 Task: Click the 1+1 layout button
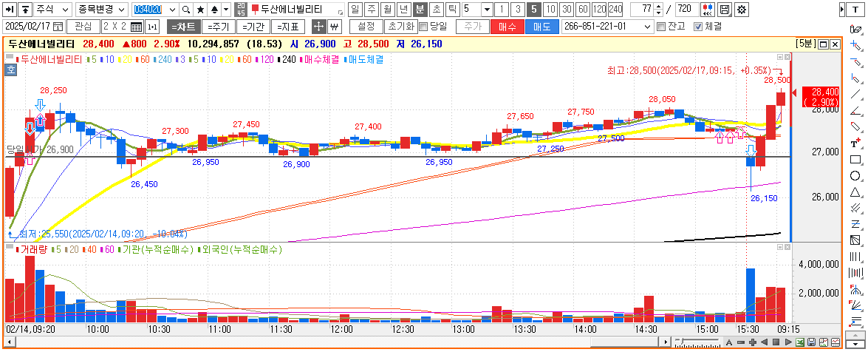152,27
